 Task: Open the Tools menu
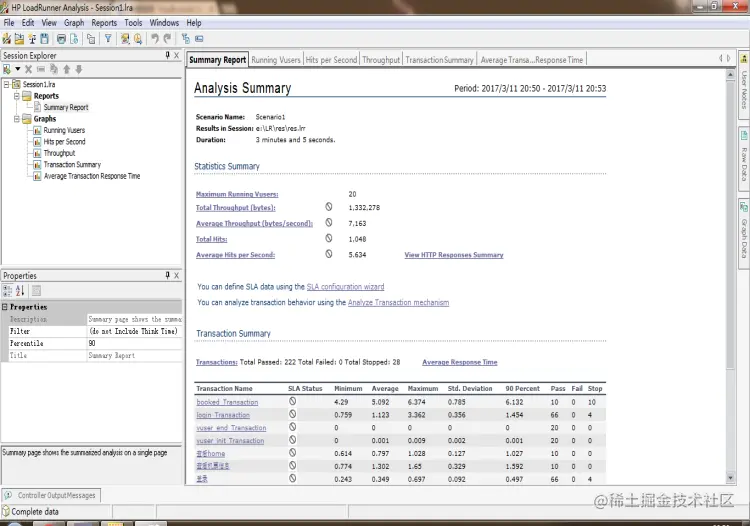click(133, 23)
